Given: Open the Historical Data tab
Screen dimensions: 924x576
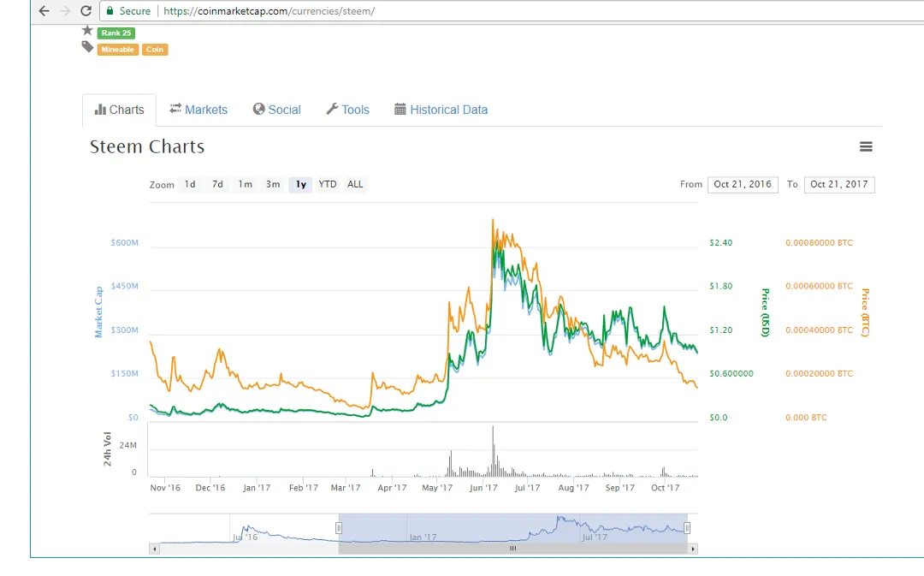Looking at the screenshot, I should pos(441,110).
